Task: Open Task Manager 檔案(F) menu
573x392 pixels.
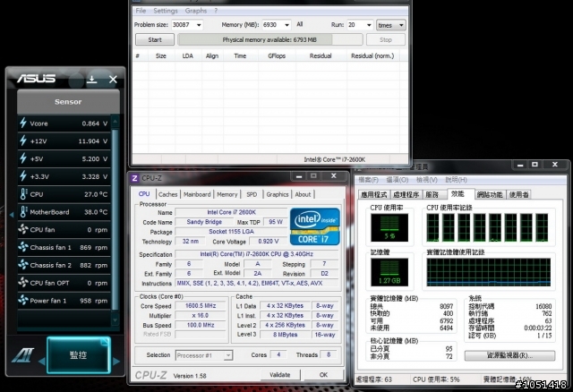Action: [x=368, y=180]
